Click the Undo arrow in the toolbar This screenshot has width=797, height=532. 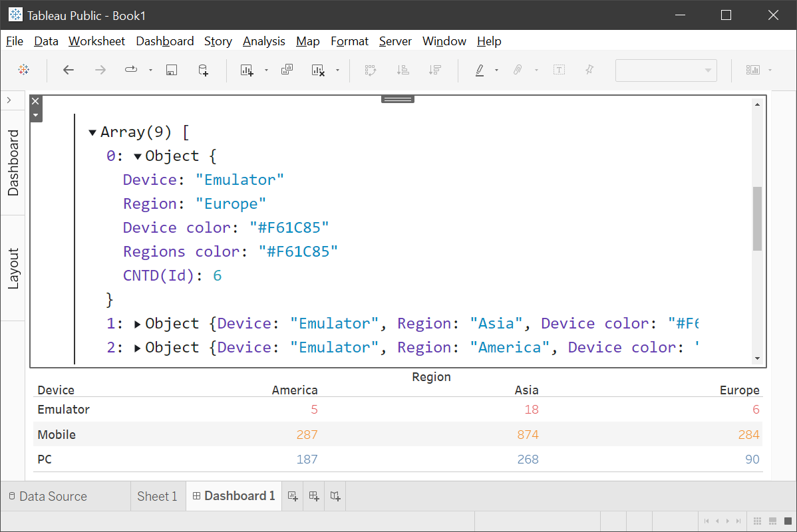68,70
